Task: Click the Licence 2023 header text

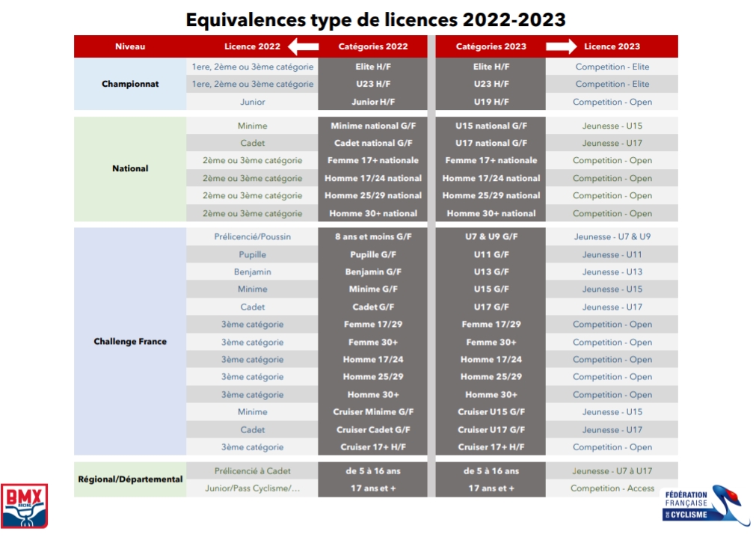Action: pos(612,46)
